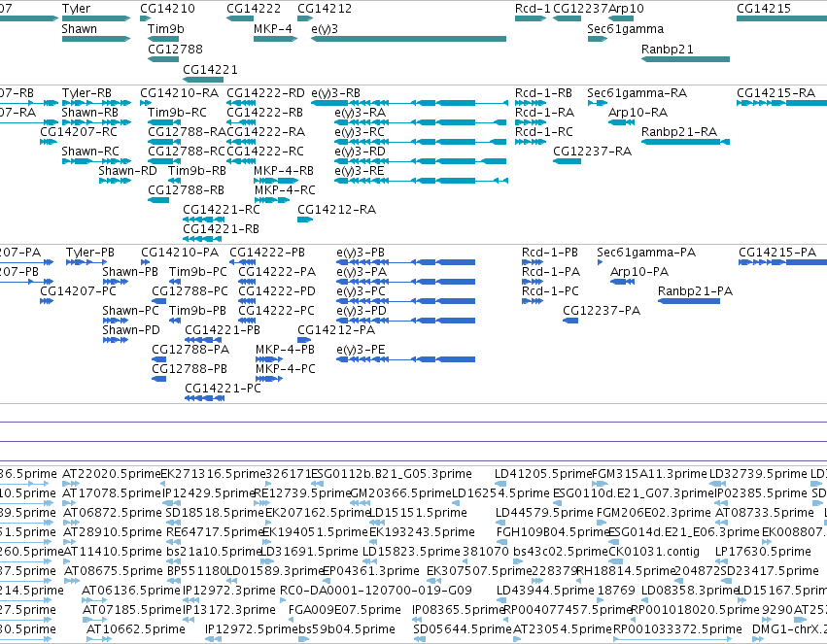Select the Shawn-RB transcript
827x644 pixels.
(96, 122)
